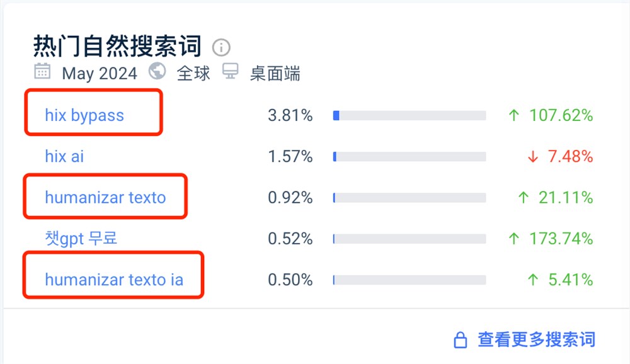
Task: Change the May 2024 date selection
Action: (100, 74)
